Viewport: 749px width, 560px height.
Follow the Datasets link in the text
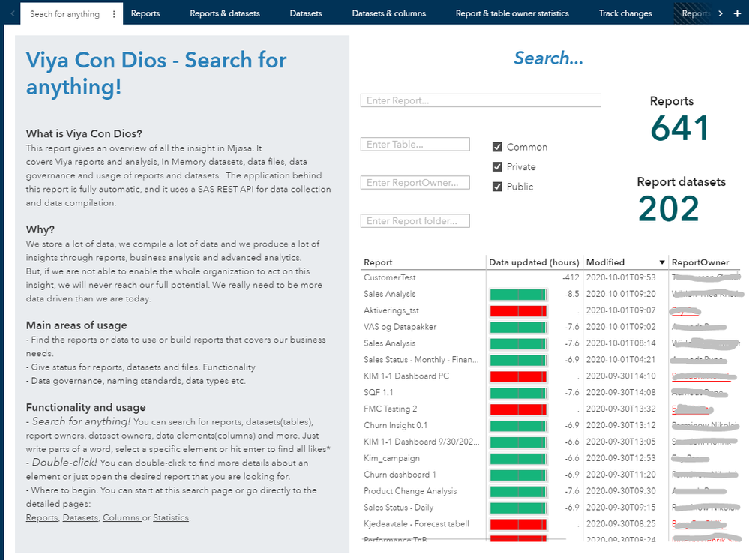pyautogui.click(x=80, y=517)
